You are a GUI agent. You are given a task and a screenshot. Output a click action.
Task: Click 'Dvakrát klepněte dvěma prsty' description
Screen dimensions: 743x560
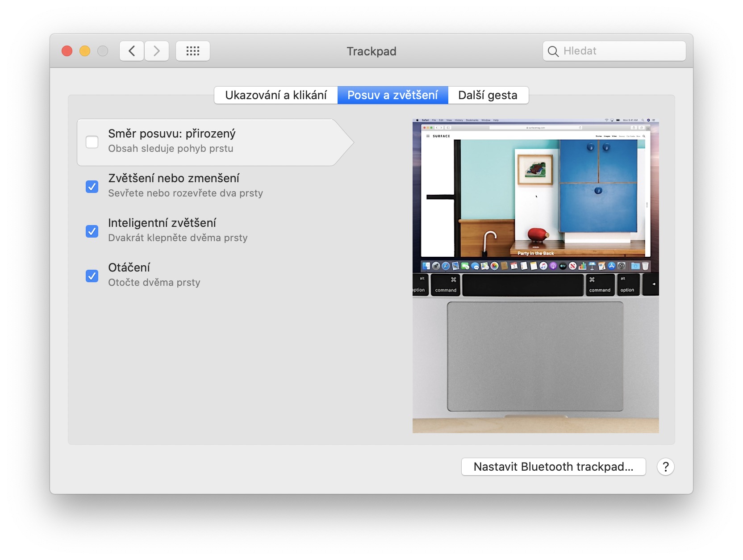(178, 238)
